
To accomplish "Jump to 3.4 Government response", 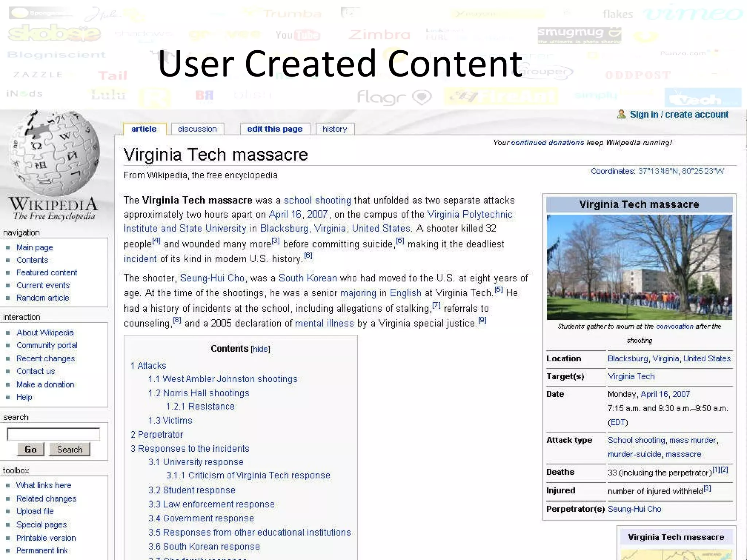I will coord(201,518).
